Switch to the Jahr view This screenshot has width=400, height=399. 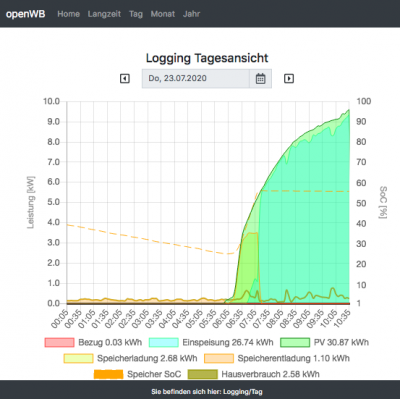[x=191, y=14]
